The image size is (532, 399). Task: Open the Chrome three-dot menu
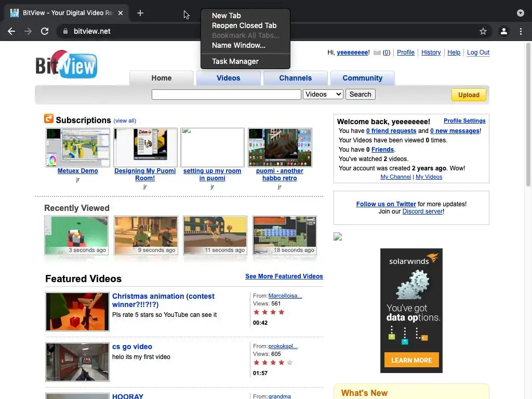[521, 31]
